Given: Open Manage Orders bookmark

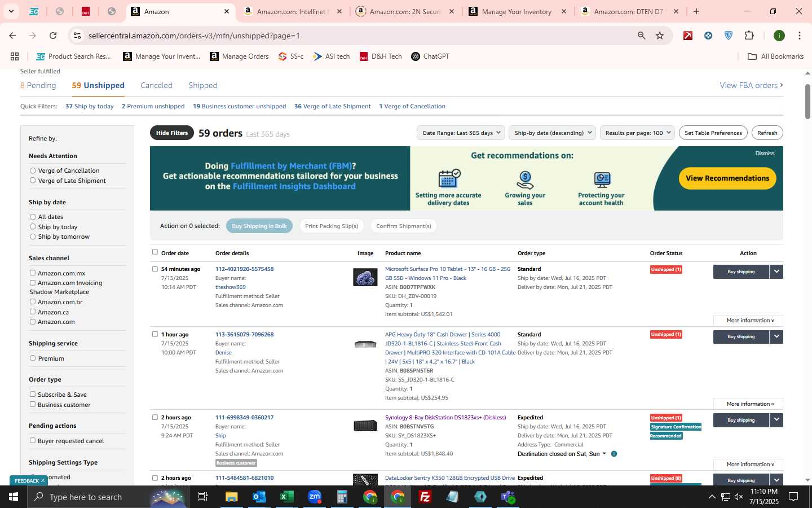Looking at the screenshot, I should tap(239, 56).
